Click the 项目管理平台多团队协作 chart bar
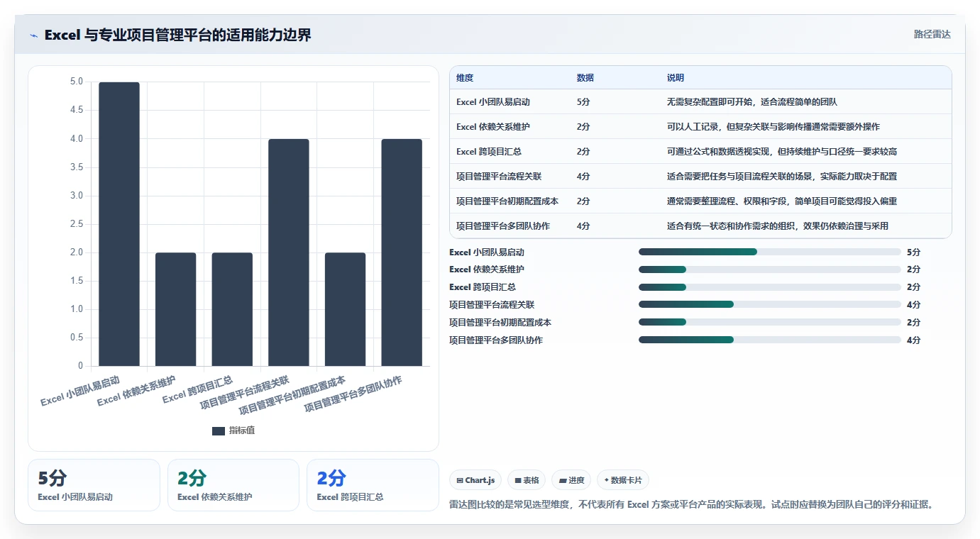980x539 pixels. (402, 252)
